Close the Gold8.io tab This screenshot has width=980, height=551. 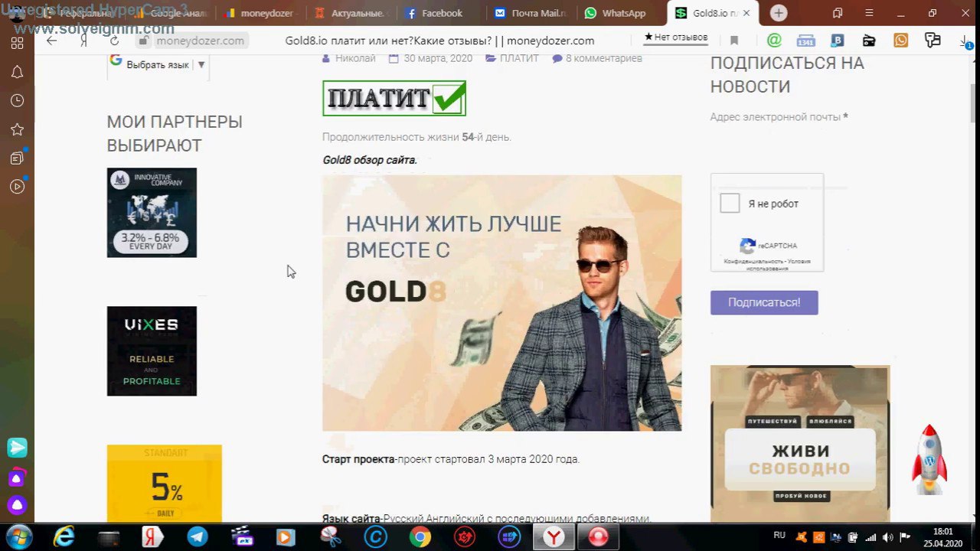pyautogui.click(x=746, y=13)
